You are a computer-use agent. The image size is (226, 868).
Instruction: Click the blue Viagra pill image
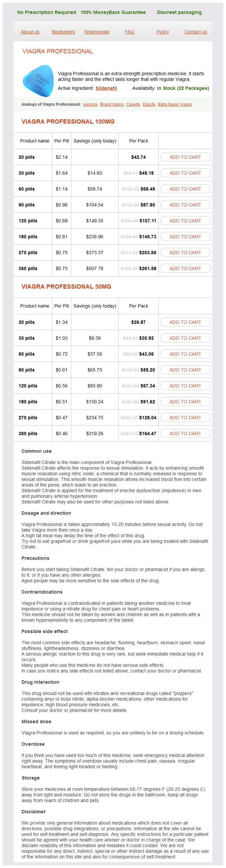[38, 81]
